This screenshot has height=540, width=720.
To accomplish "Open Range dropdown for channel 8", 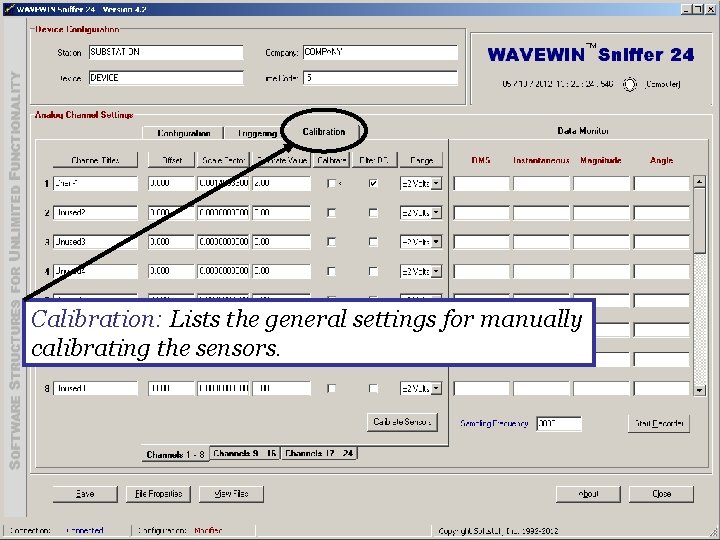I will (x=436, y=388).
